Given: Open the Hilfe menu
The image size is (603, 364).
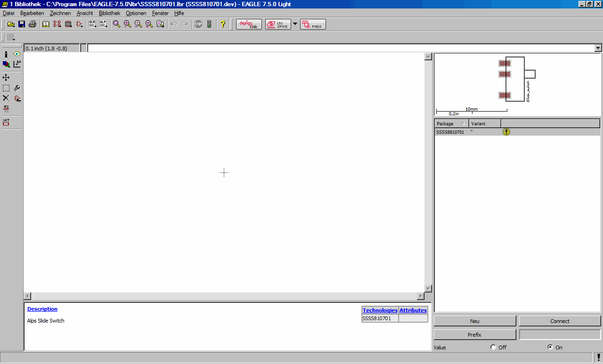Looking at the screenshot, I should coord(179,13).
